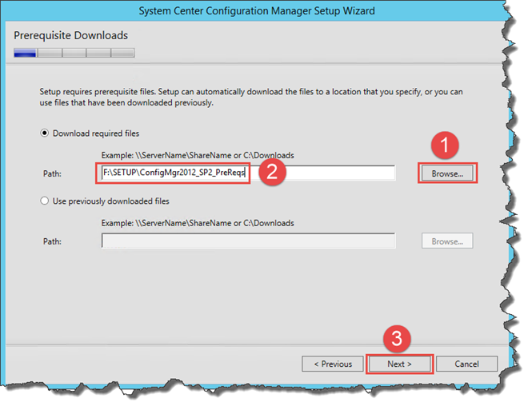Click the Example text under Use previously downloaded files
The image size is (532, 410).
coord(198,223)
